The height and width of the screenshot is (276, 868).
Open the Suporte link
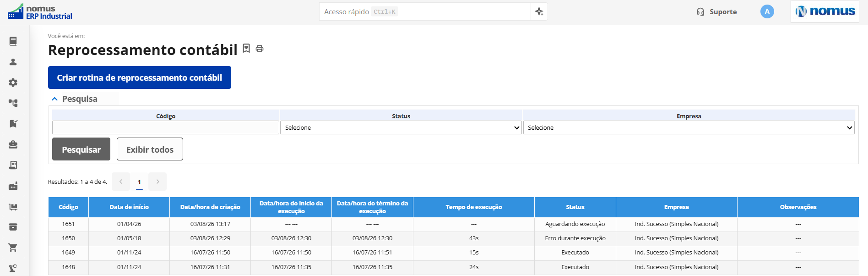coord(723,12)
